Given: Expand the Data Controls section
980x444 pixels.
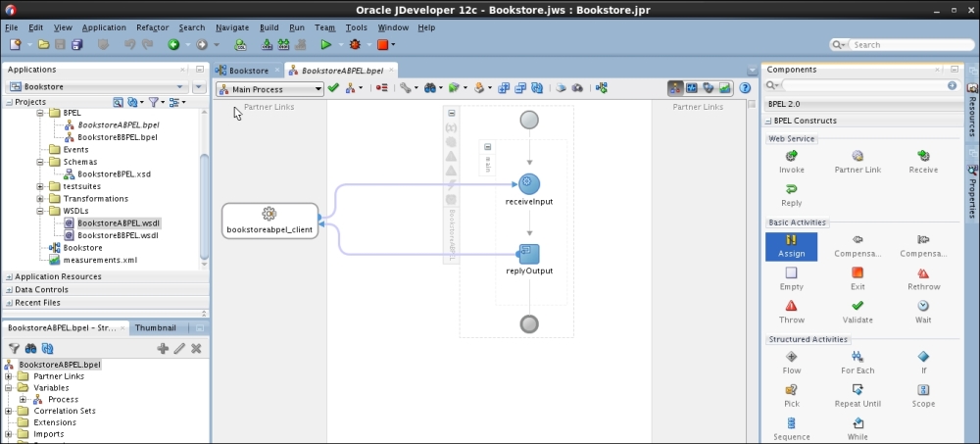Looking at the screenshot, I should (10, 289).
